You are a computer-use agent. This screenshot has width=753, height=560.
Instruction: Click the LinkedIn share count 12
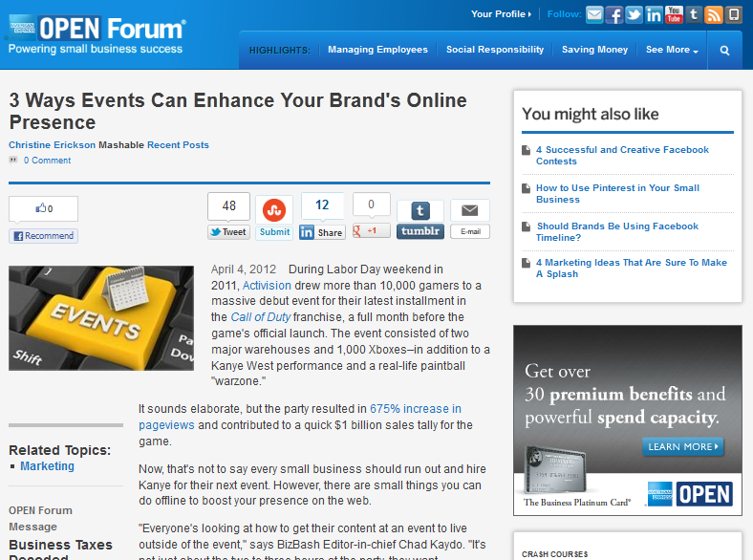pyautogui.click(x=322, y=205)
